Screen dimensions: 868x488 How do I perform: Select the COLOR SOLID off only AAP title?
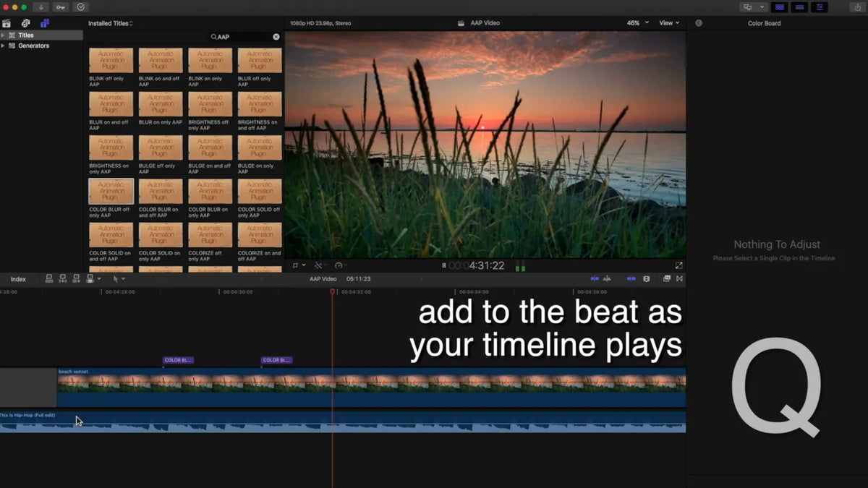coord(260,192)
